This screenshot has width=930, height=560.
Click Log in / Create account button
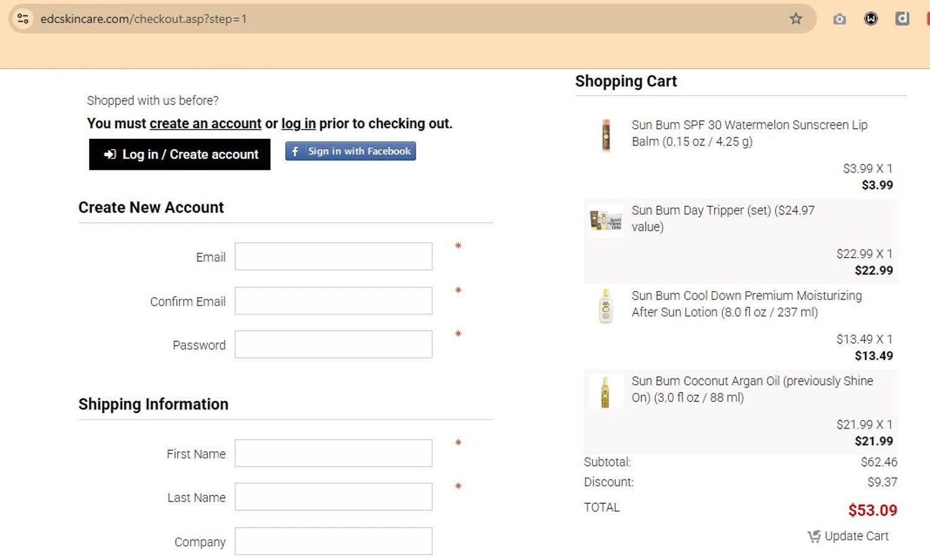pos(180,154)
